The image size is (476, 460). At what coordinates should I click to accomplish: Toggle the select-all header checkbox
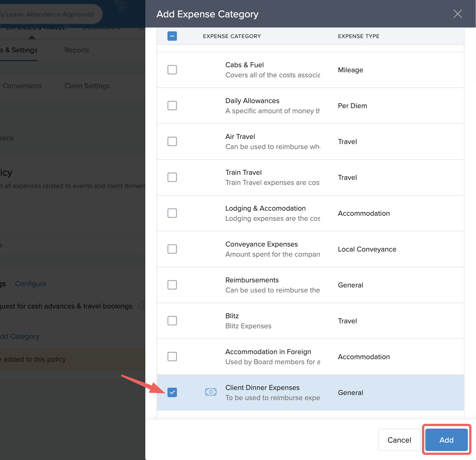(172, 36)
